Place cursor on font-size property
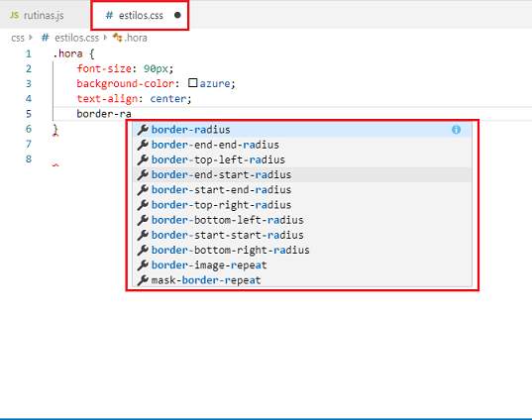This screenshot has height=420, width=532. [x=104, y=68]
